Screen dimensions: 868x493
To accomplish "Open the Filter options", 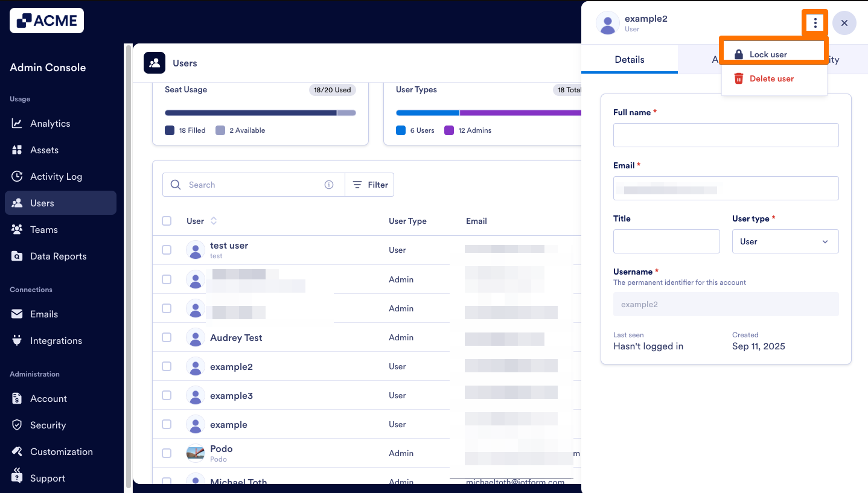I will pyautogui.click(x=370, y=185).
